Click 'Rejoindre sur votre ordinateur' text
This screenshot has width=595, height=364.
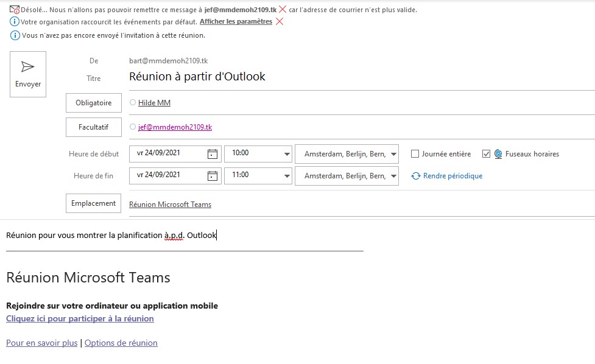(112, 306)
